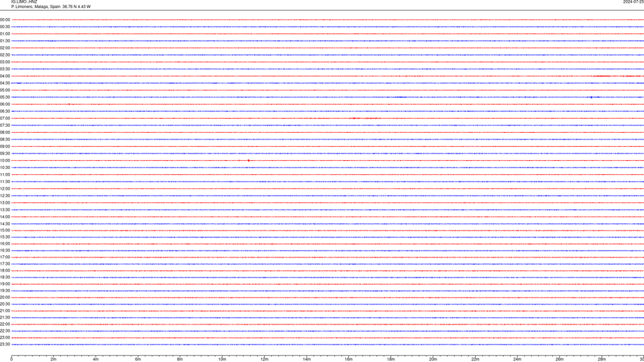Click the small red spike on the 06:00 trace
Screen dimensions: 644x362
[69, 105]
